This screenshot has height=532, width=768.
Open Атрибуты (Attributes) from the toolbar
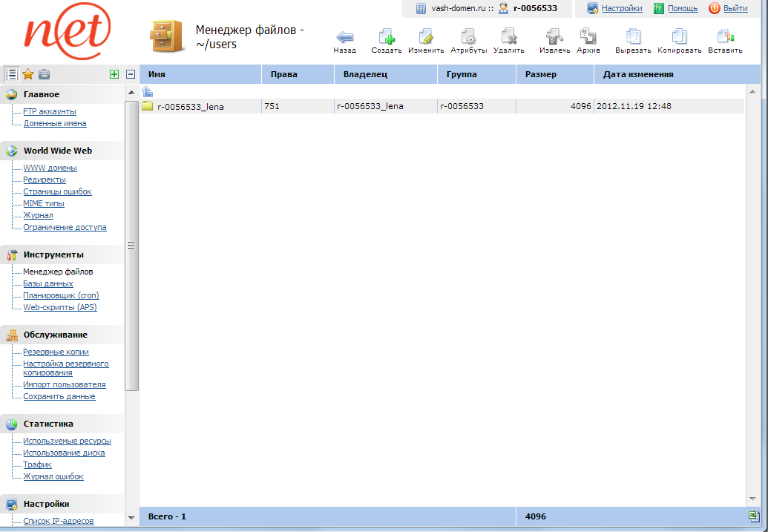(x=468, y=37)
